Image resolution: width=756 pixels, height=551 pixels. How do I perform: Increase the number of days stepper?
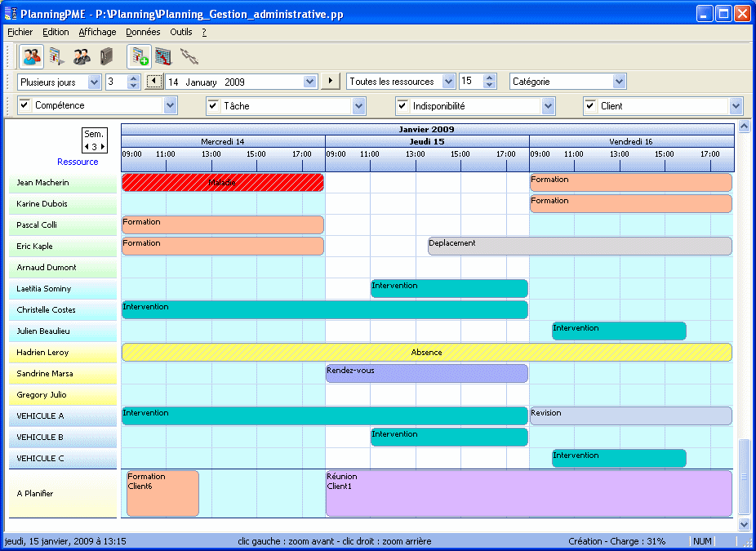[134, 78]
